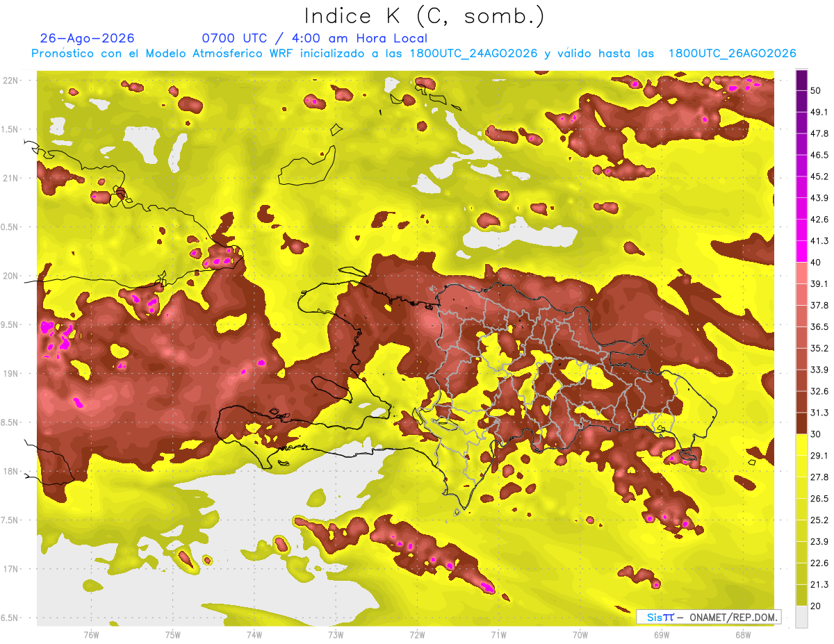Viewport: 834px width, 644px height.
Task: Click the 17N latitude label
Action: 11,569
